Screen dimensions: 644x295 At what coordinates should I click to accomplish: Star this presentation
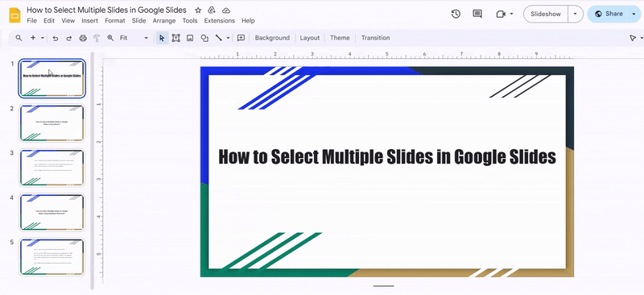(198, 10)
